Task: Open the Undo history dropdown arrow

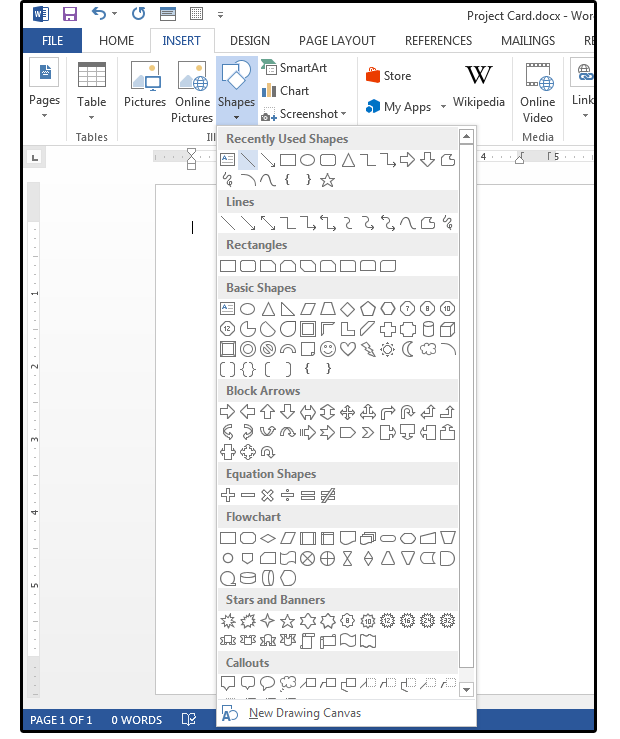Action: tap(114, 14)
